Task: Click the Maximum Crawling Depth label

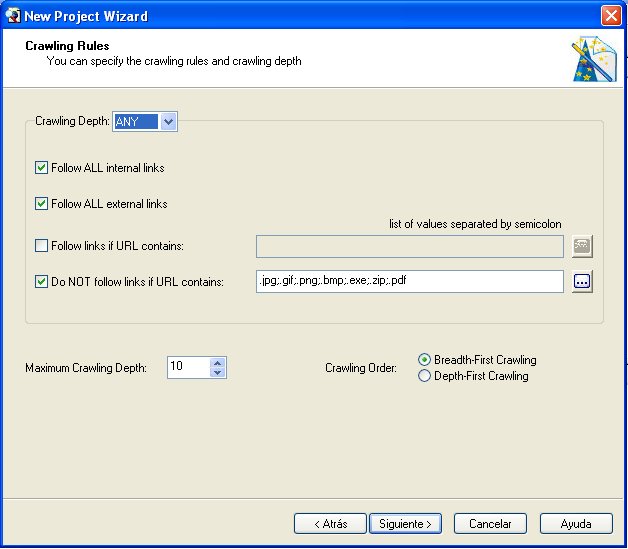Action: point(86,368)
